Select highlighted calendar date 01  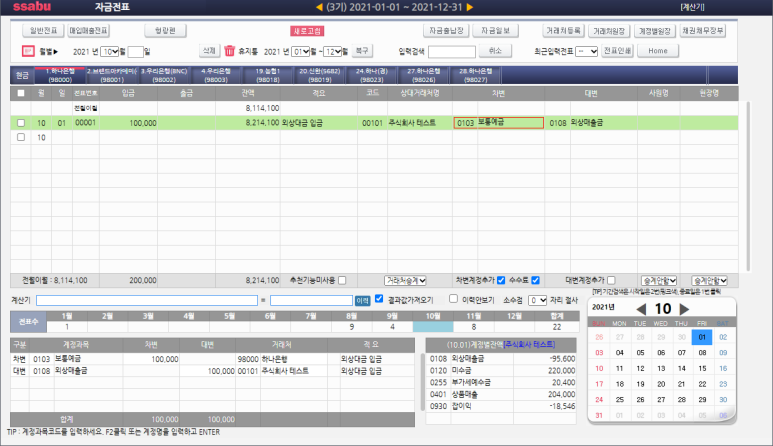coord(702,337)
